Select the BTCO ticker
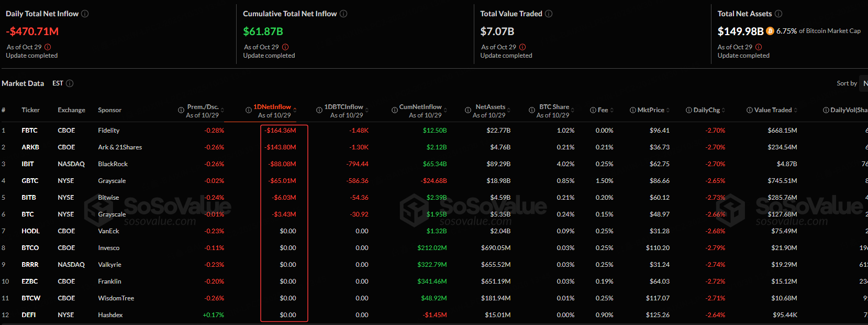Viewport: 868px width, 325px height. pos(30,248)
